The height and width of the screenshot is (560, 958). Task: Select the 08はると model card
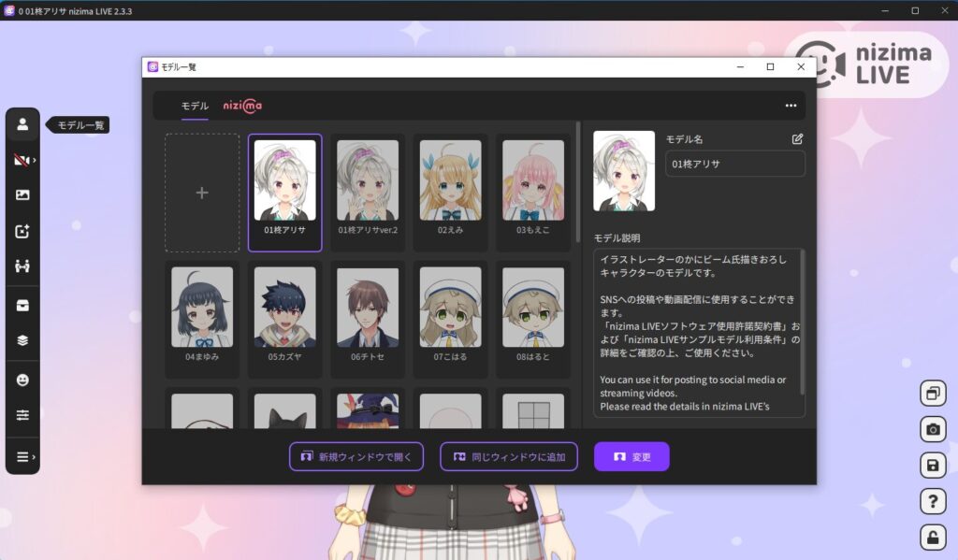532,320
